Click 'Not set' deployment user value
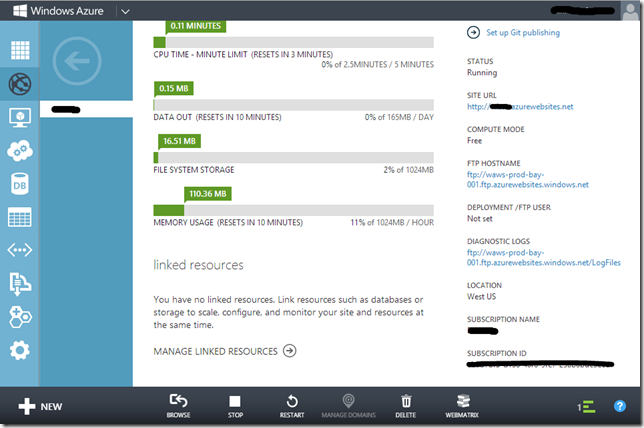This screenshot has width=644, height=428. tap(480, 219)
